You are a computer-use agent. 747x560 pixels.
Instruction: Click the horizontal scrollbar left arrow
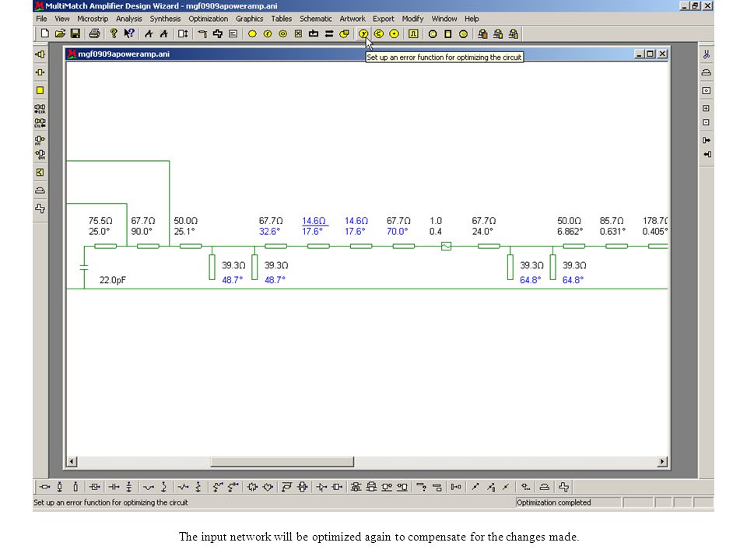coord(72,461)
